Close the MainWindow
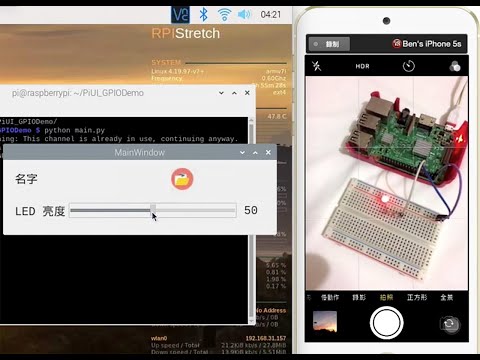Image resolution: width=480 pixels, height=360 pixels. tap(268, 152)
